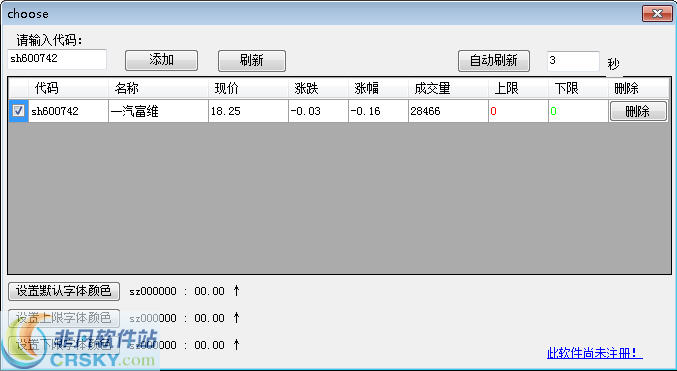Click the refresh interval seconds field
677x371 pixels.
pyautogui.click(x=573, y=61)
